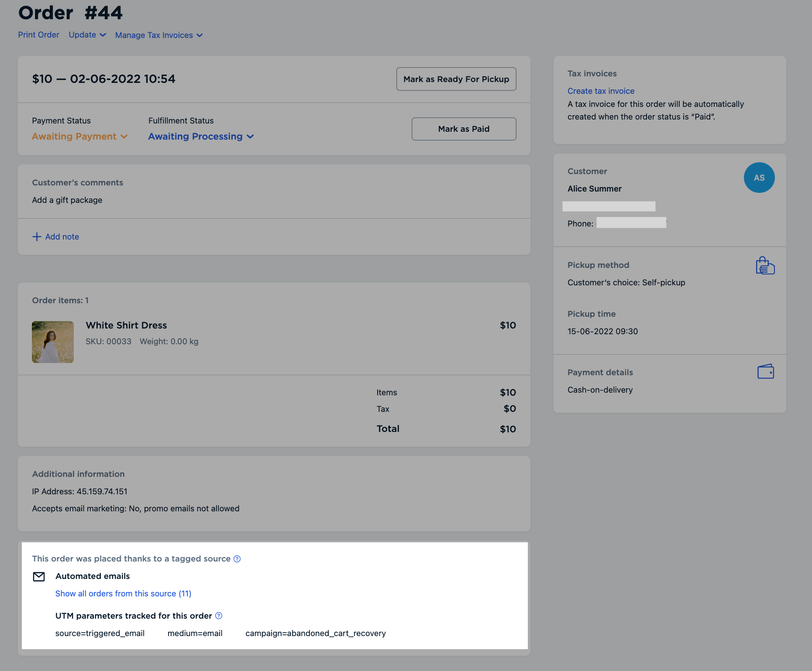Click the Mark as Ready For Pickup button

pyautogui.click(x=456, y=79)
